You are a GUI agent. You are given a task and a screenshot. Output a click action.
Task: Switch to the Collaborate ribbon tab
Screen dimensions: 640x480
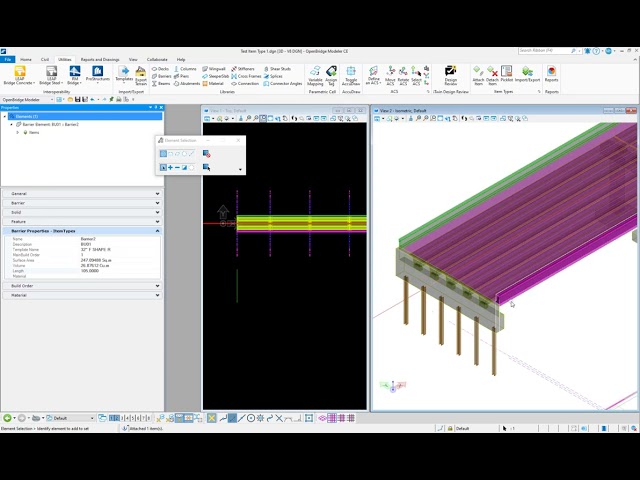click(x=157, y=60)
